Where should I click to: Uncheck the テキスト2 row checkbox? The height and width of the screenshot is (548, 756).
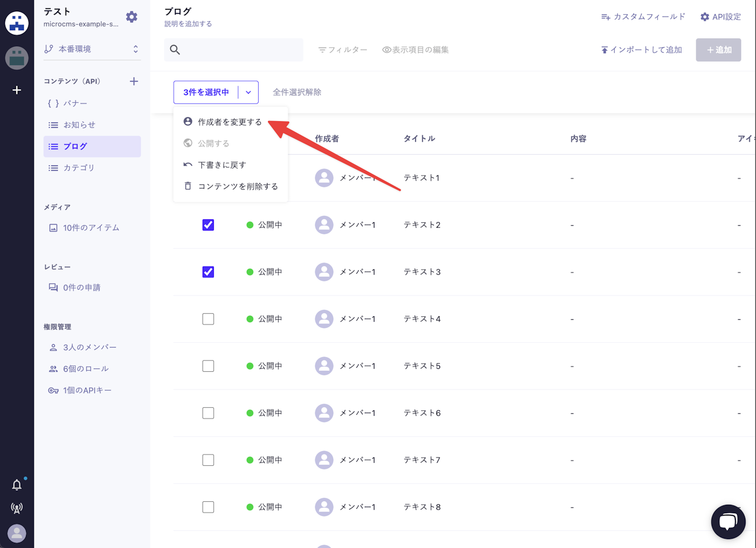[208, 225]
